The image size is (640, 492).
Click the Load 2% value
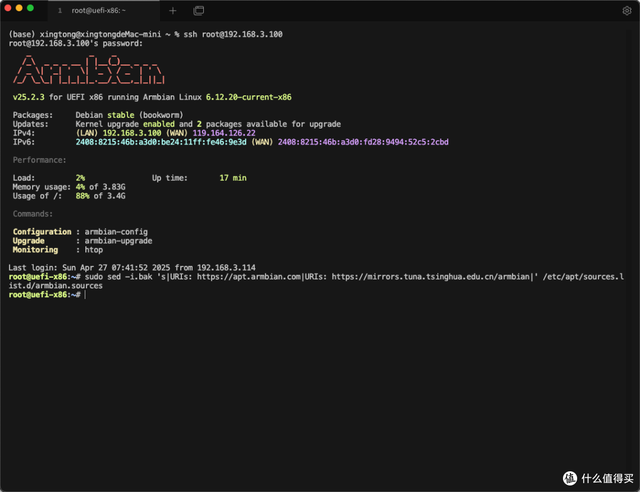80,178
